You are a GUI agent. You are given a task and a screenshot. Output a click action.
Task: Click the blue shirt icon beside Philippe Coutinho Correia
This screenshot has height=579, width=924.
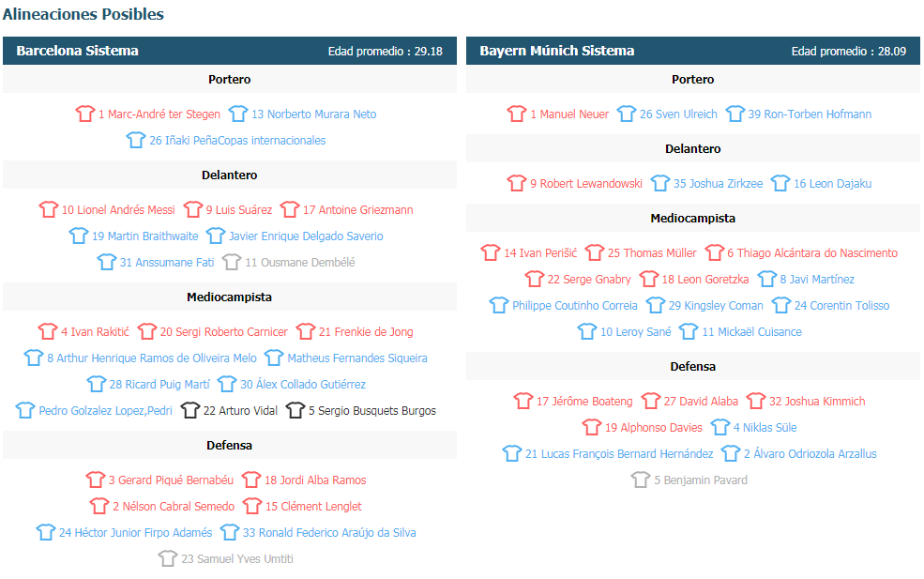point(498,305)
